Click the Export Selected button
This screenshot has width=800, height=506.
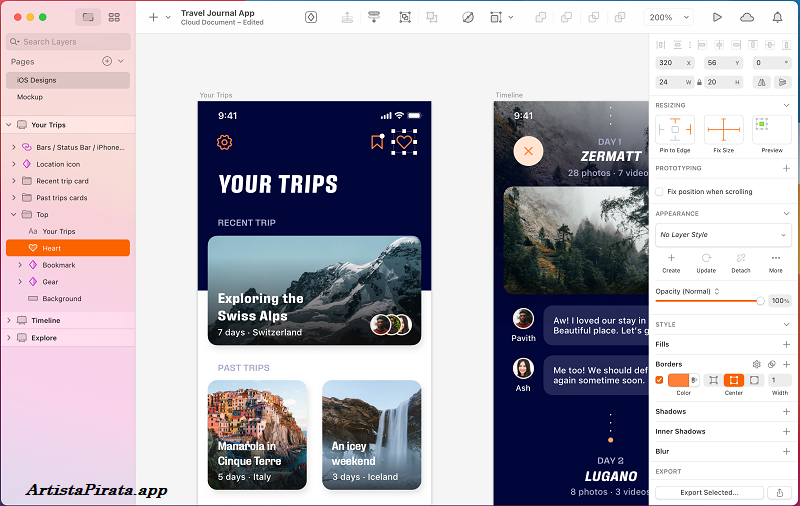pyautogui.click(x=709, y=492)
